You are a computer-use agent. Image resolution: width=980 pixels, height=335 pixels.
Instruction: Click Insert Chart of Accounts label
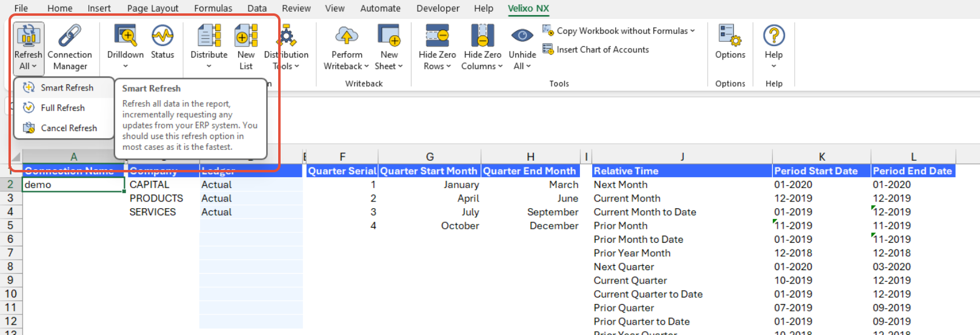click(603, 50)
